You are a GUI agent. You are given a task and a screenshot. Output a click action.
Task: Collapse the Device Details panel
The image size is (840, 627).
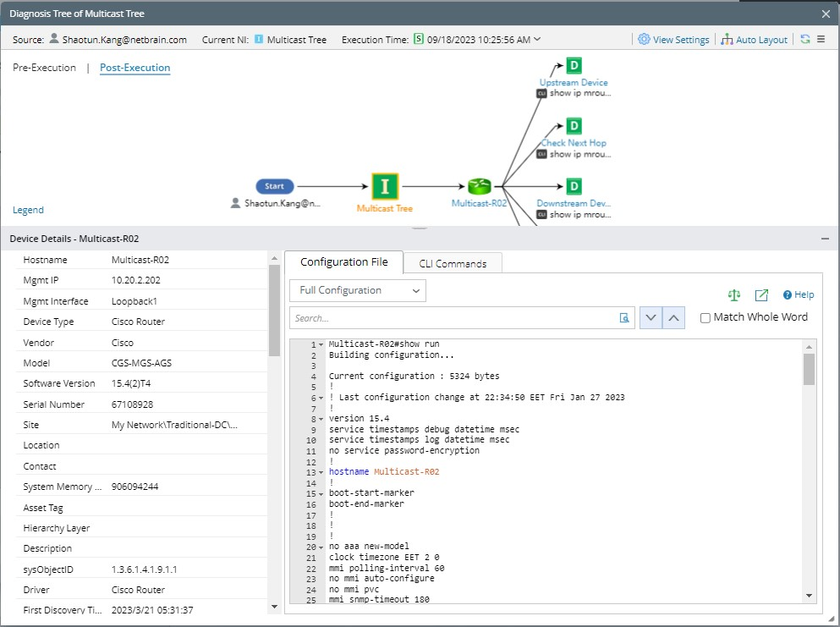(825, 239)
